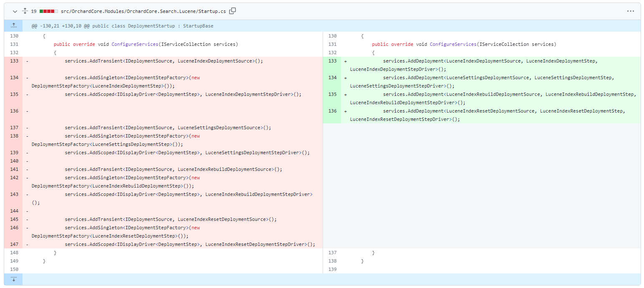Select line number 139 on right
Screen dimensions: 644x288
click(332, 269)
